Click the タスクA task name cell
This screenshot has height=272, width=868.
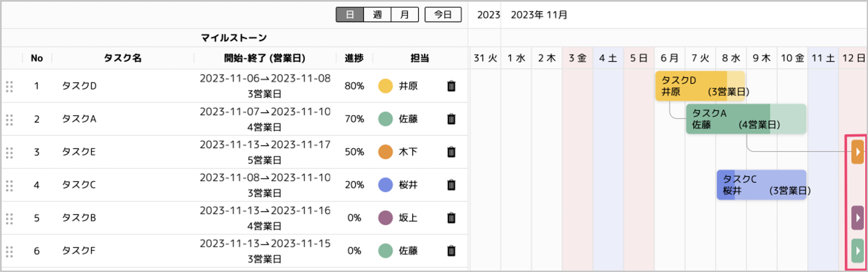point(79,119)
